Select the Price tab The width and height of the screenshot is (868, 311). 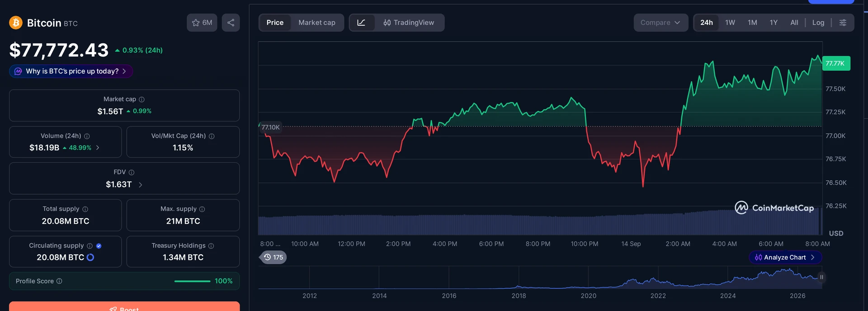click(x=275, y=23)
